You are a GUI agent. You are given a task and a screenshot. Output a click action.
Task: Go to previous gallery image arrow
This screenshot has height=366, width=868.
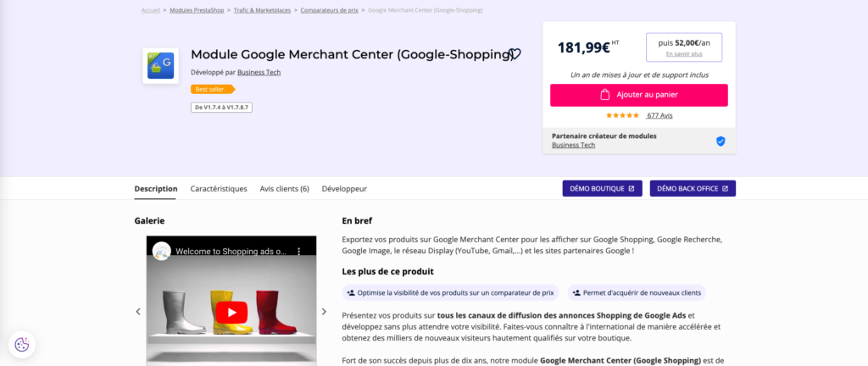(x=138, y=312)
